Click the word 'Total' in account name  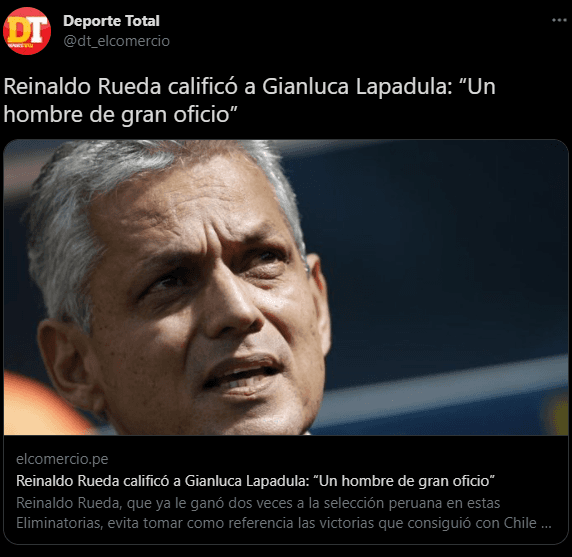click(143, 21)
